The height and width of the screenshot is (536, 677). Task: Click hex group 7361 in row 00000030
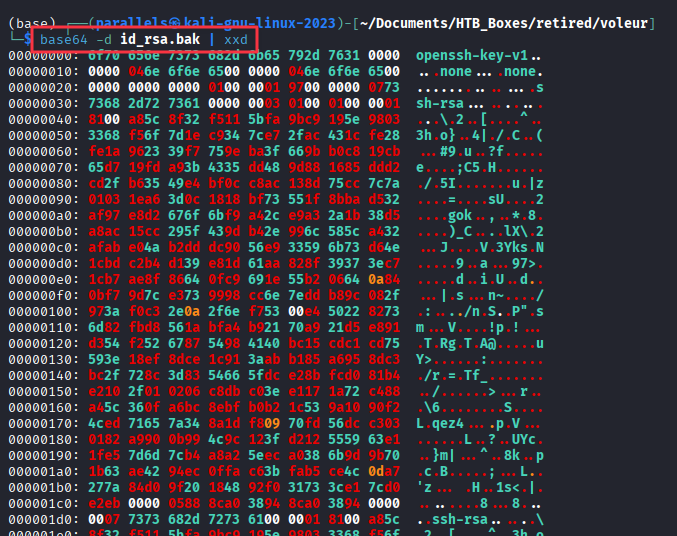pos(184,104)
